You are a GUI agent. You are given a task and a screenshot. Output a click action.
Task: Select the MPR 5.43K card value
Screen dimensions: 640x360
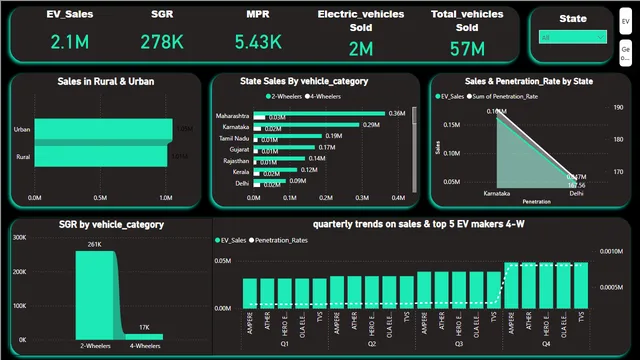(258, 42)
